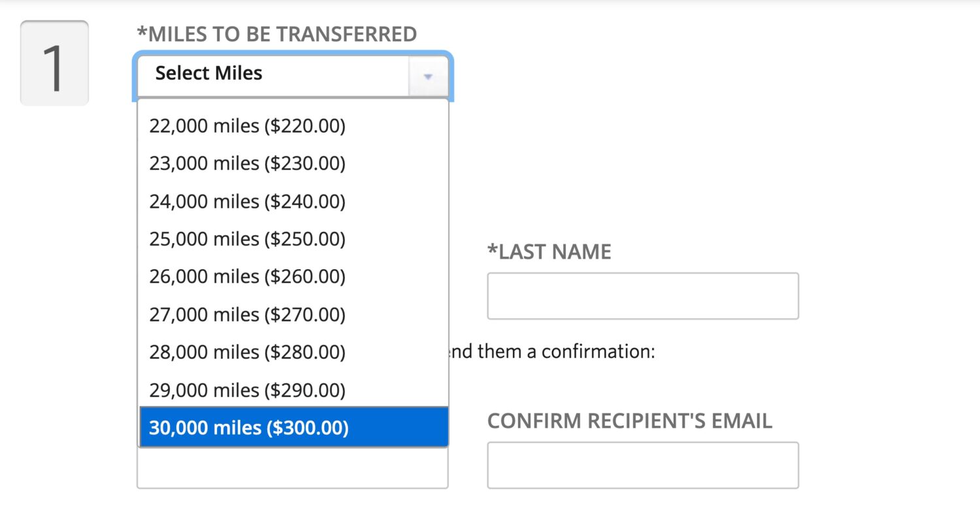Select the 25,000 miles ($250.00) option

coord(247,239)
